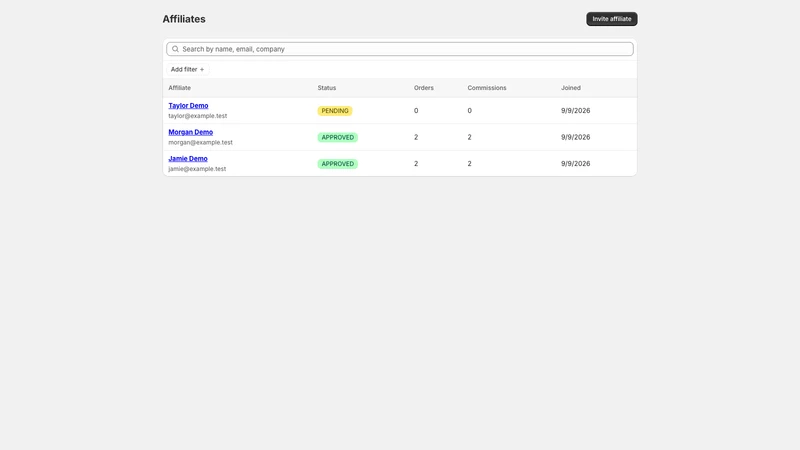The height and width of the screenshot is (450, 800).
Task: Click the Invite affiliate button
Action: click(611, 19)
